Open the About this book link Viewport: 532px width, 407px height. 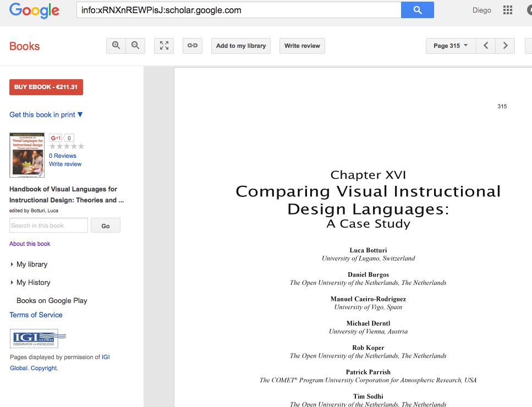[x=30, y=244]
